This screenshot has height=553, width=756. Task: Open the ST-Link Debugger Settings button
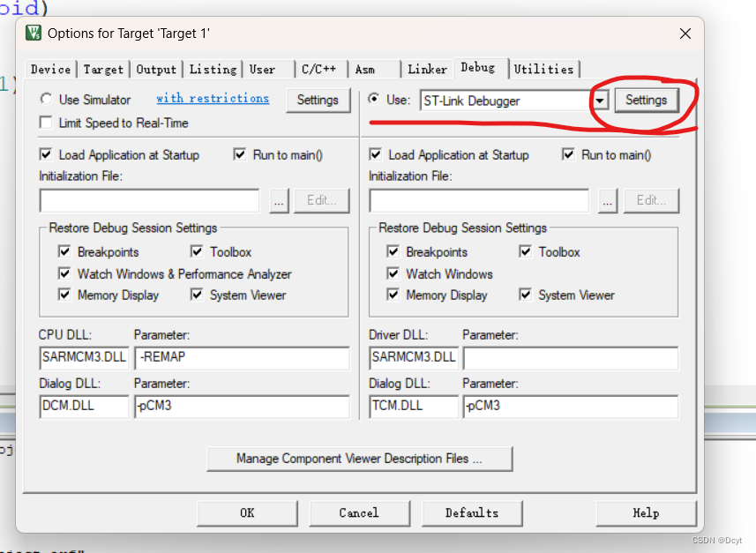point(647,100)
